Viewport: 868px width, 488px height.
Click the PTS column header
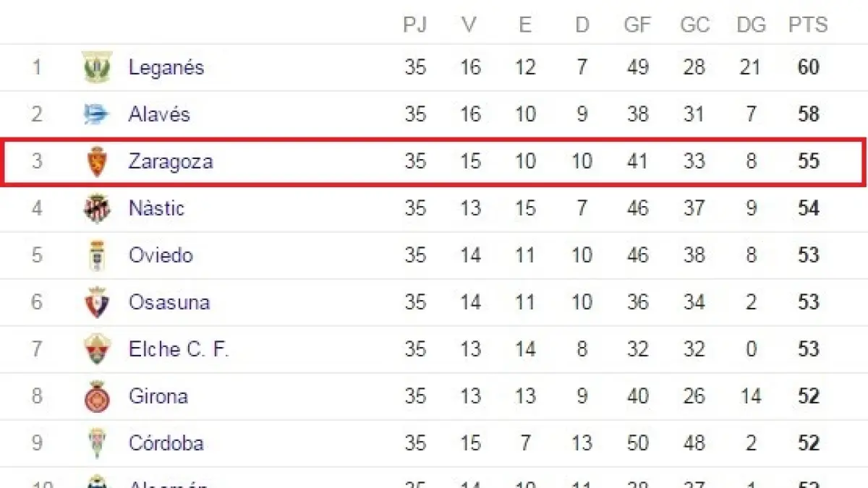pos(807,25)
